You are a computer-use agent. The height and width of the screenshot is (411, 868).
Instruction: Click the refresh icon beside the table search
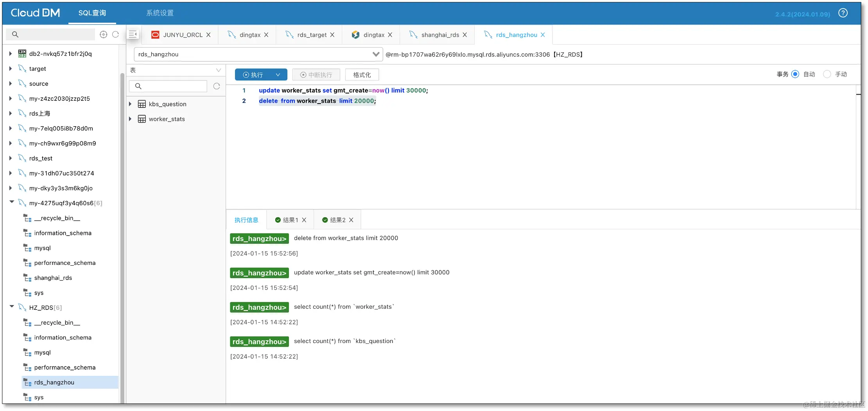(217, 86)
